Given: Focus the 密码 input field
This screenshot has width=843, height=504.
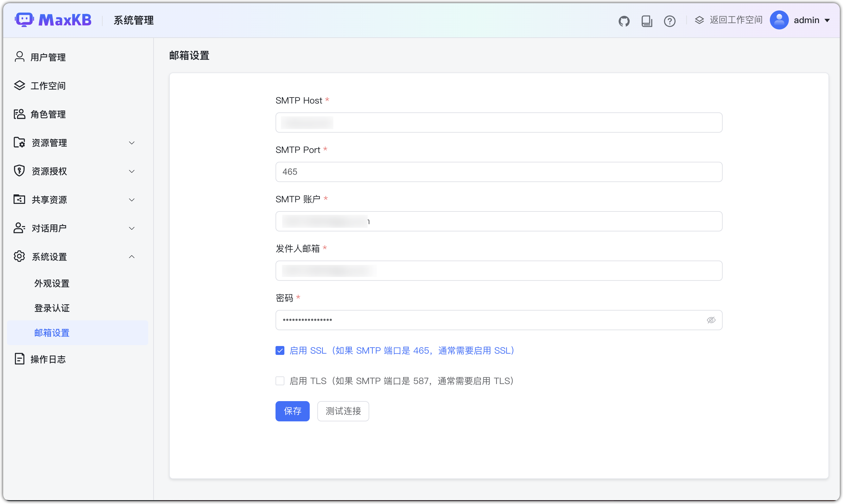Looking at the screenshot, I should coord(498,320).
